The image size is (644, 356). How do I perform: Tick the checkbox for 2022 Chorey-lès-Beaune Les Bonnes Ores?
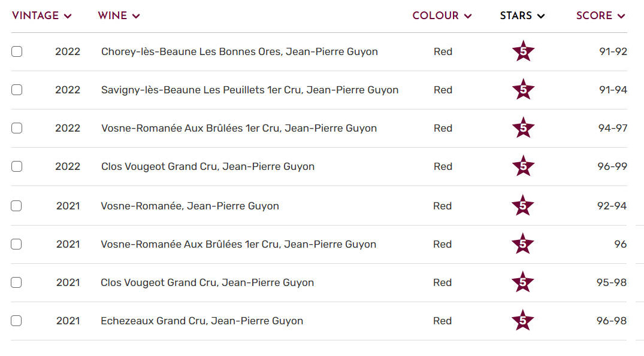coord(17,51)
